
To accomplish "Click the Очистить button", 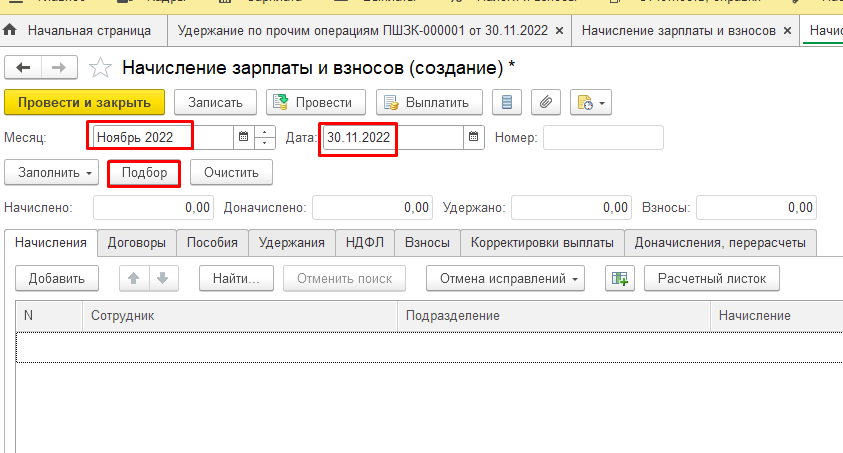I will [231, 172].
